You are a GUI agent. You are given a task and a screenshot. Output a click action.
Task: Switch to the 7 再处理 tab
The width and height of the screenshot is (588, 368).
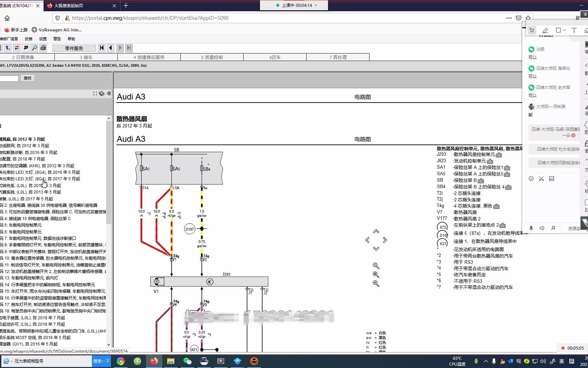[338, 57]
